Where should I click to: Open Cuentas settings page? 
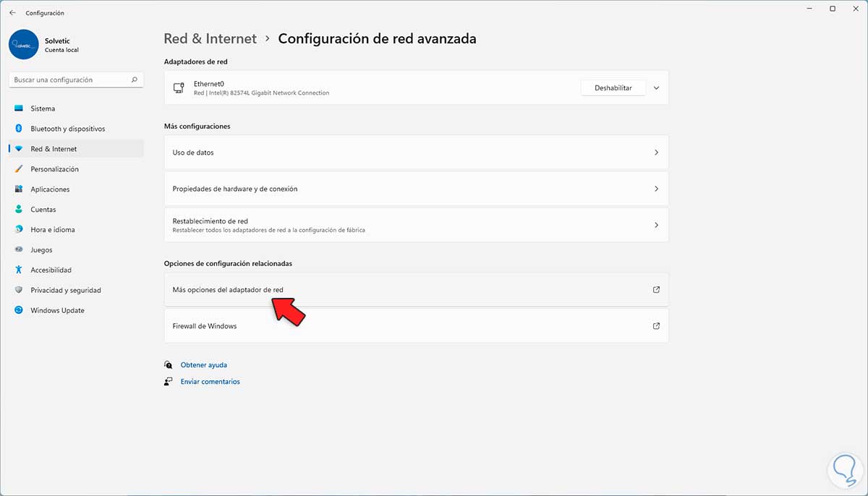pos(77,210)
